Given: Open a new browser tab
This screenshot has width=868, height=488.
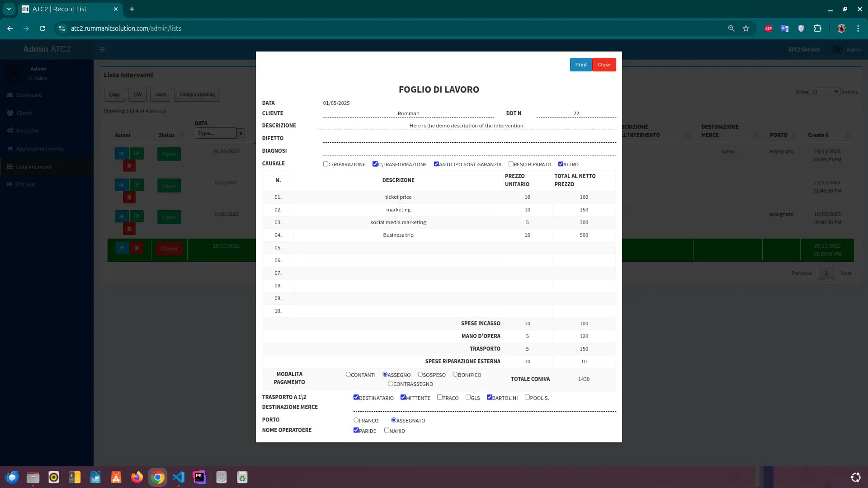Looking at the screenshot, I should tap(132, 9).
